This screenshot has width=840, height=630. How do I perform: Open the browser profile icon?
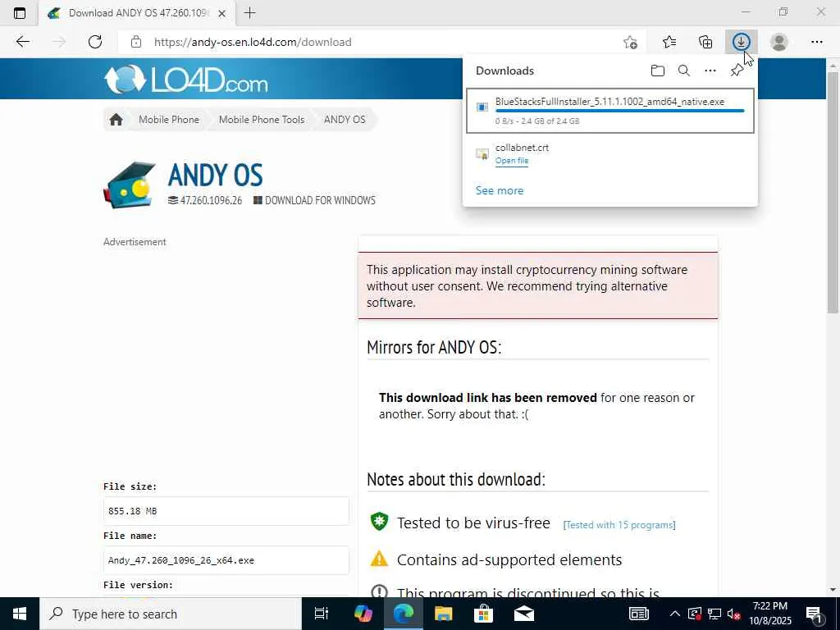tap(779, 42)
